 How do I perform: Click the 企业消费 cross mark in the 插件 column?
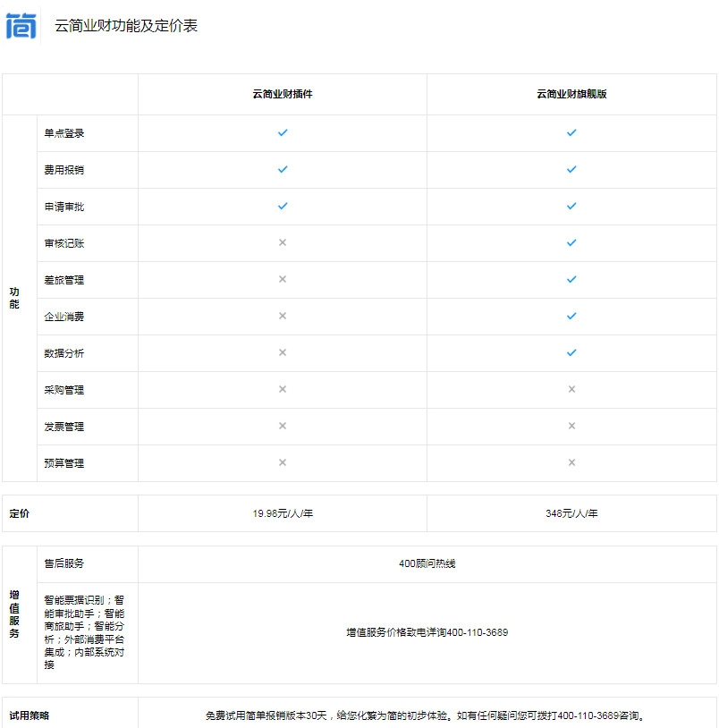283,316
